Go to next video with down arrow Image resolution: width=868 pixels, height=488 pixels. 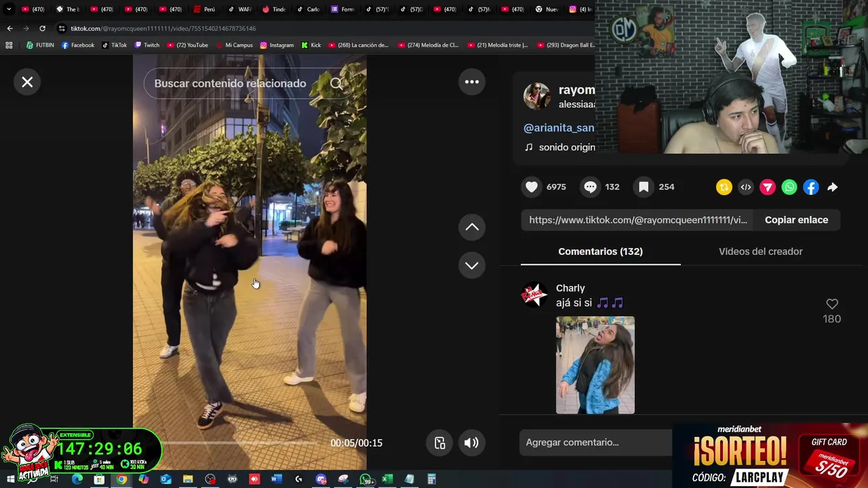pyautogui.click(x=472, y=265)
